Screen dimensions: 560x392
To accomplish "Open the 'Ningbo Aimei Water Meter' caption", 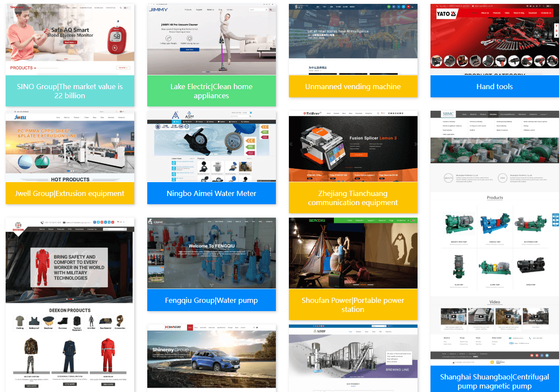I will point(211,193).
